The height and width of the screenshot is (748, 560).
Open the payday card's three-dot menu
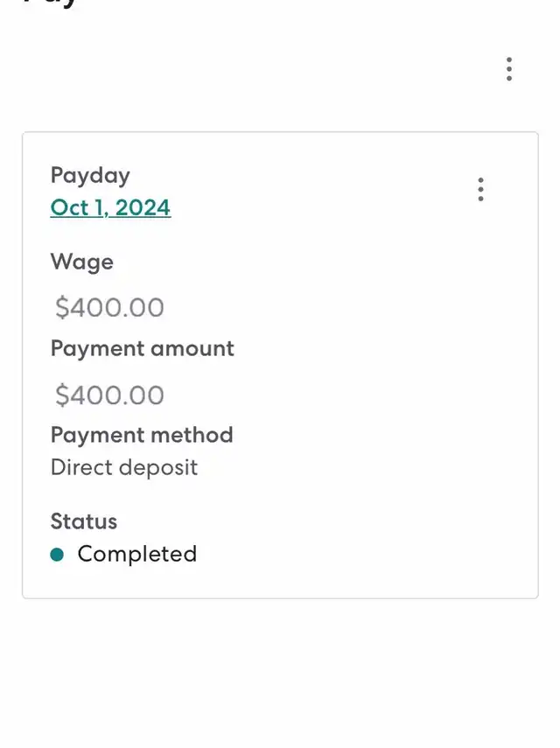pyautogui.click(x=480, y=189)
